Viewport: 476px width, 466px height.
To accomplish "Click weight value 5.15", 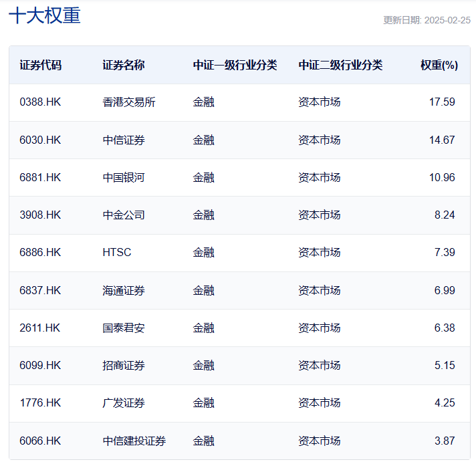I will (x=445, y=366).
